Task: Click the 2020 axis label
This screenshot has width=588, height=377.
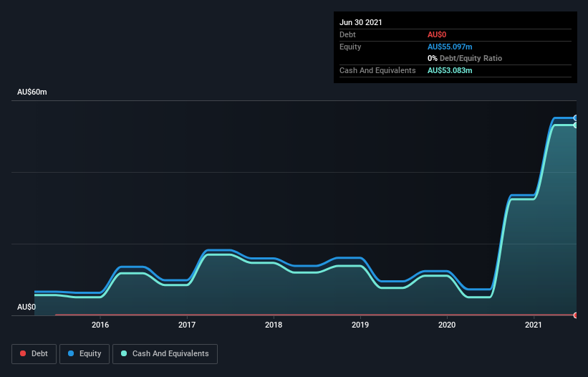Action: [447, 325]
